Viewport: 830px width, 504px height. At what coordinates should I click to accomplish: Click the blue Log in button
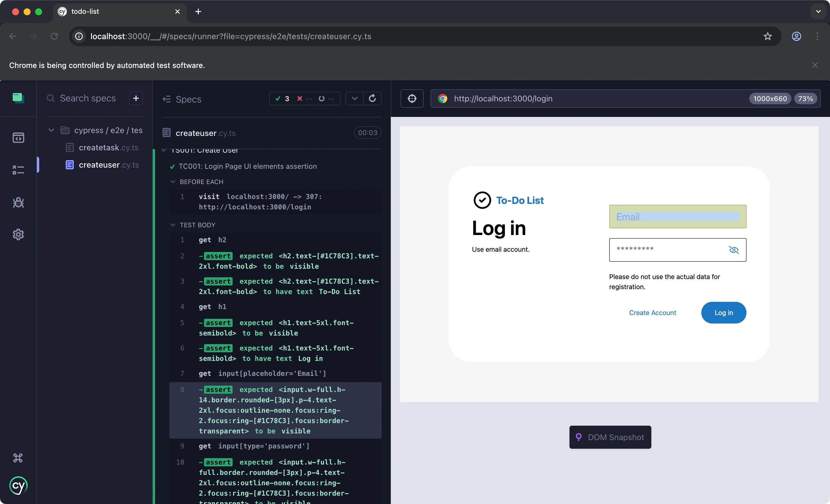724,313
